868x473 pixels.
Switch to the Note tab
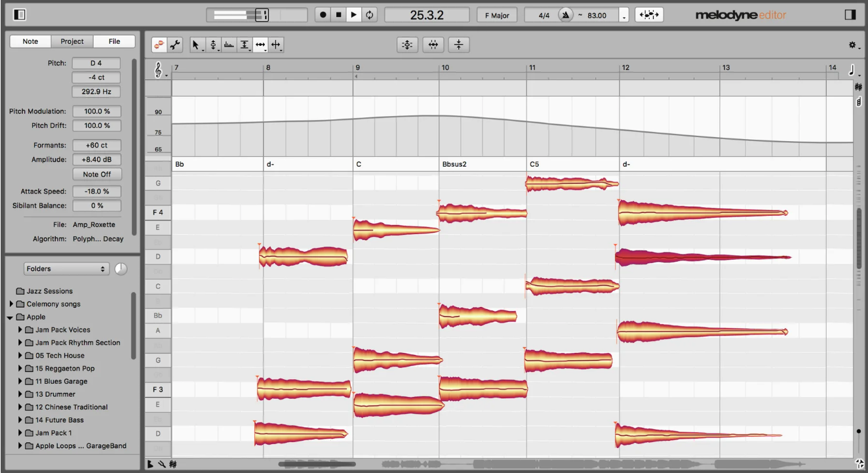[x=31, y=41]
